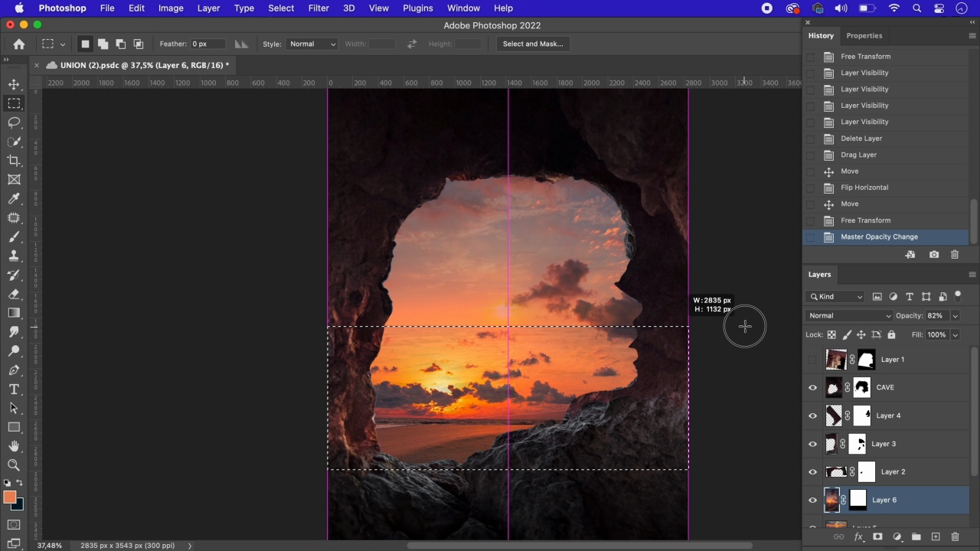Select the Move tool
Image resolution: width=980 pixels, height=551 pixels.
[14, 84]
